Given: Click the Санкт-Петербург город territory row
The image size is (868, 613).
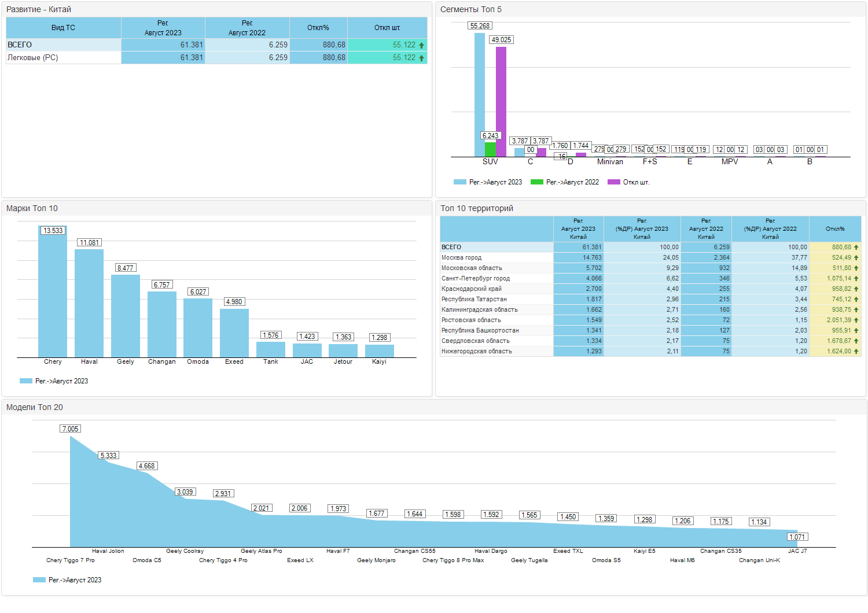Looking at the screenshot, I should point(650,279).
